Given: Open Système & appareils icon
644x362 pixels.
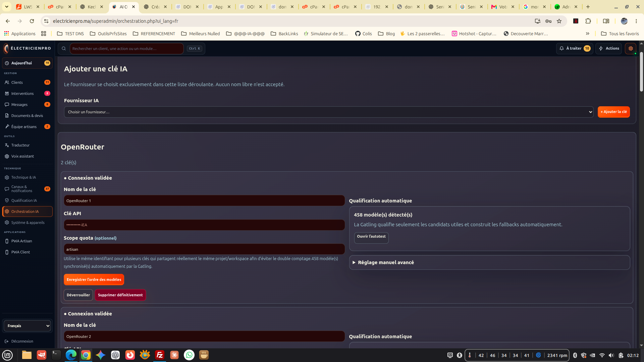Looking at the screenshot, I should pos(7,223).
